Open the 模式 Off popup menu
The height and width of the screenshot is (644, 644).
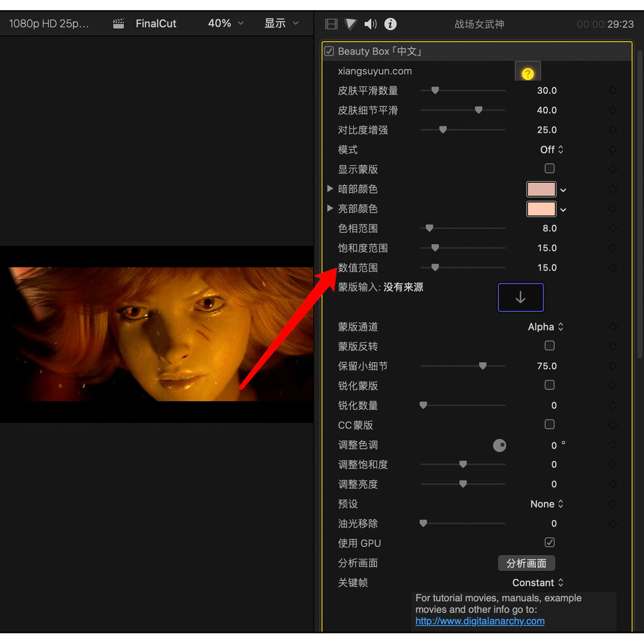[552, 150]
